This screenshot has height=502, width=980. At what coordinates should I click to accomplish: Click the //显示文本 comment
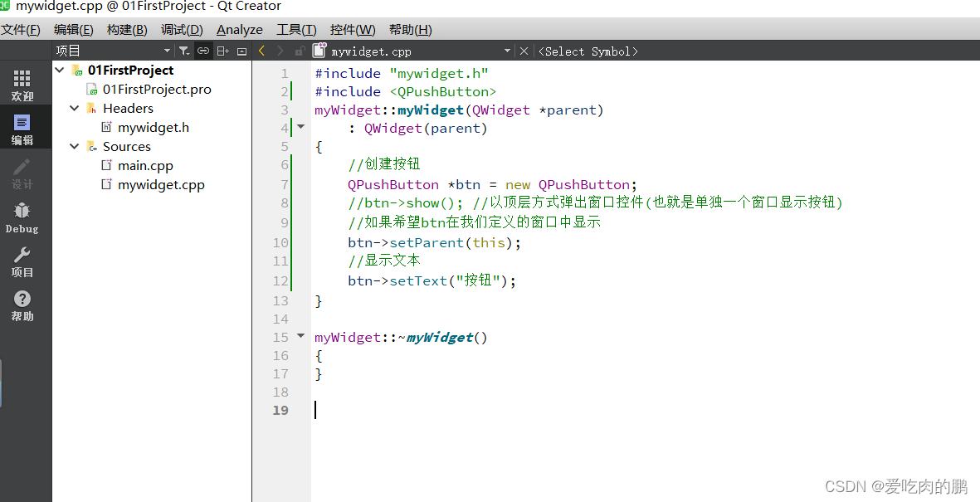tap(383, 261)
